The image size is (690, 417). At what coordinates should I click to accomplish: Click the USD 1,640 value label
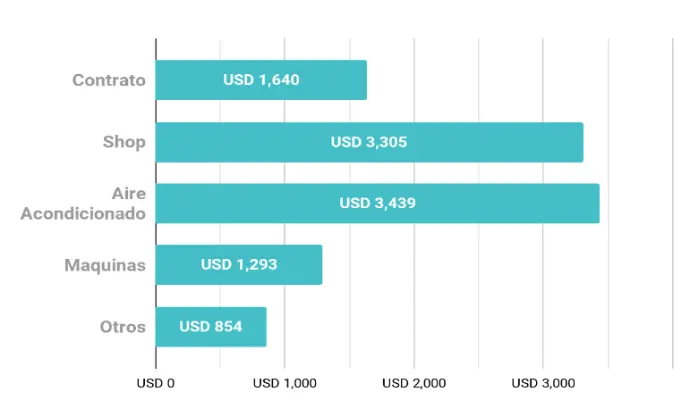click(261, 80)
